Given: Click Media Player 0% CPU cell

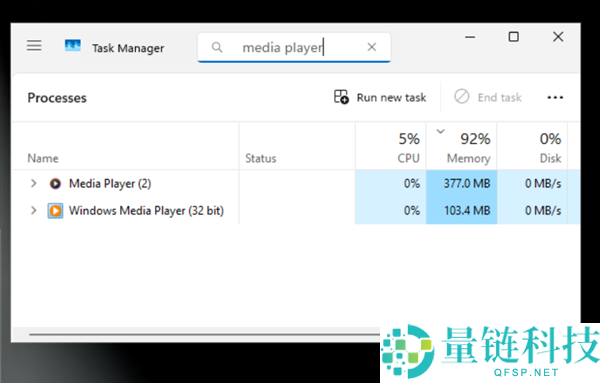Looking at the screenshot, I should pyautogui.click(x=391, y=183).
